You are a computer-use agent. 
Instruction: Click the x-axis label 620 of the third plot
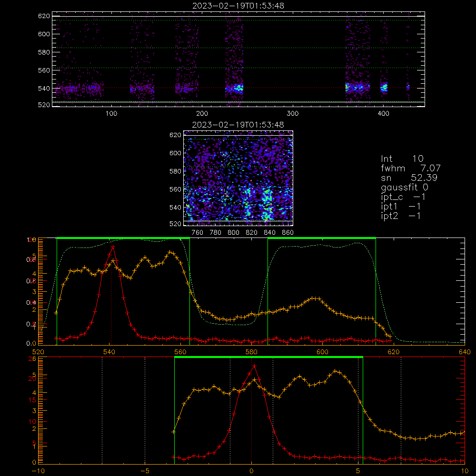[x=394, y=352]
